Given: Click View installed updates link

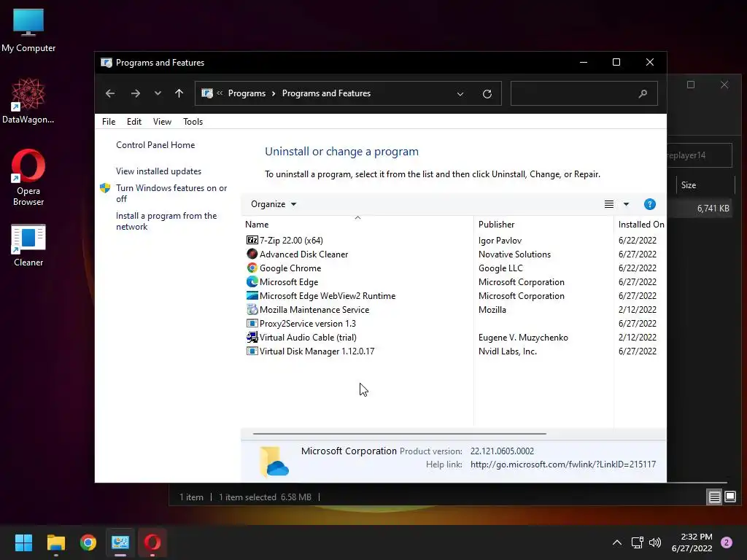Looking at the screenshot, I should tap(158, 171).
